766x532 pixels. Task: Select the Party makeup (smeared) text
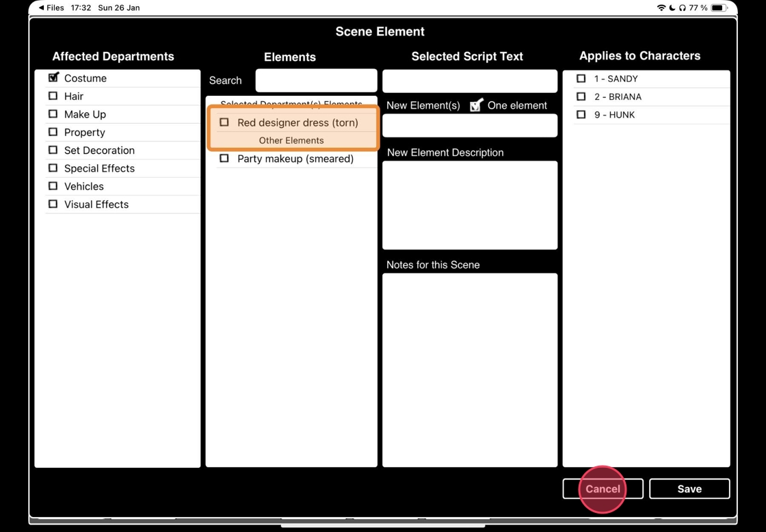(x=295, y=159)
